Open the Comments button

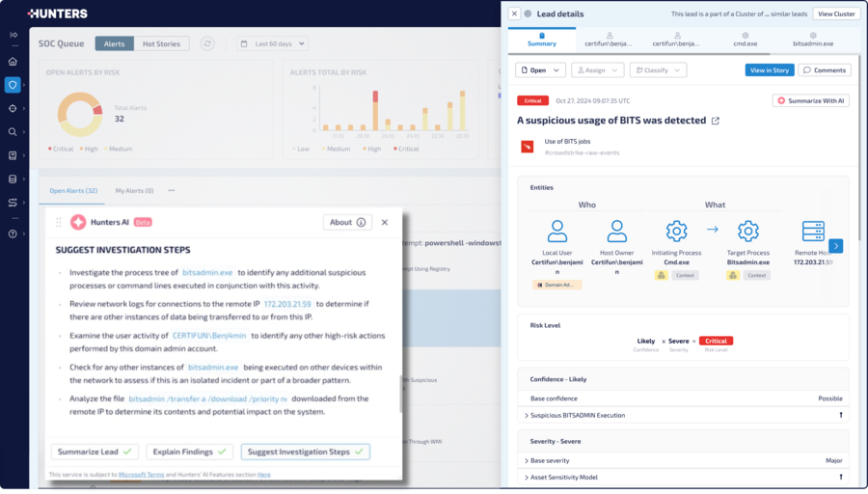pyautogui.click(x=825, y=70)
